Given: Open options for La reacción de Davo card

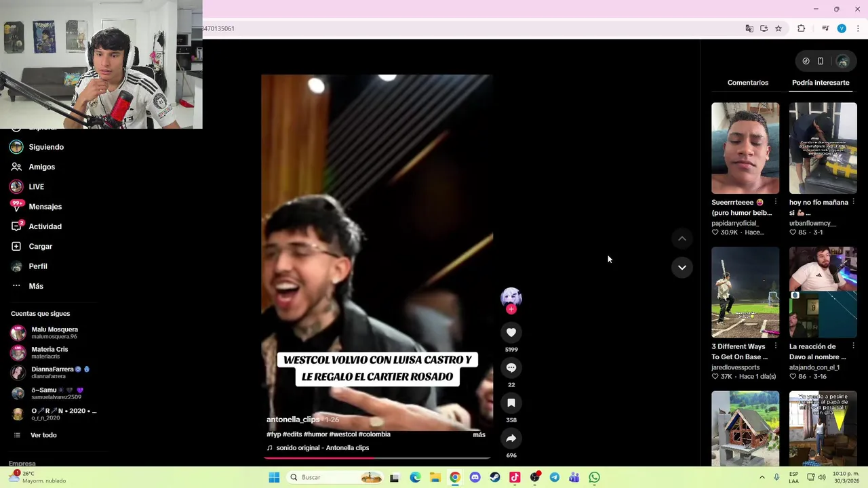Looking at the screenshot, I should tap(853, 346).
